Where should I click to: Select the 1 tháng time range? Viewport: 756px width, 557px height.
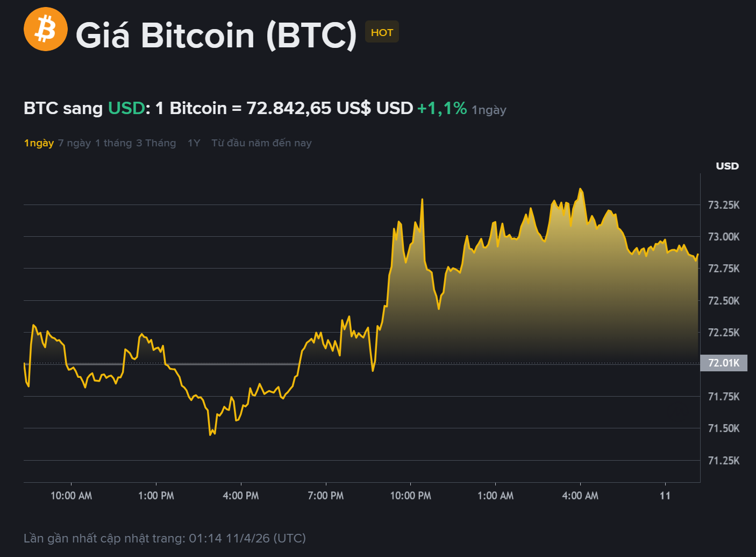click(x=113, y=143)
